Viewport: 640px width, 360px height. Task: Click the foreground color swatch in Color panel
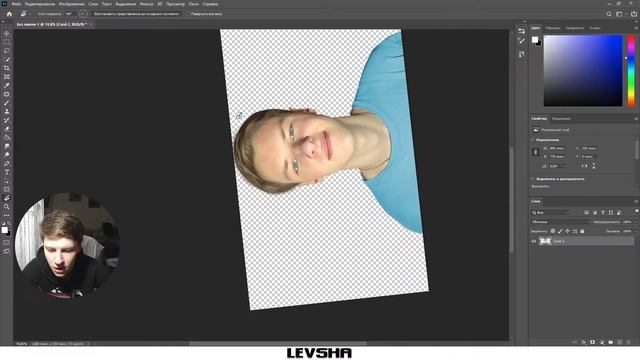(x=535, y=40)
